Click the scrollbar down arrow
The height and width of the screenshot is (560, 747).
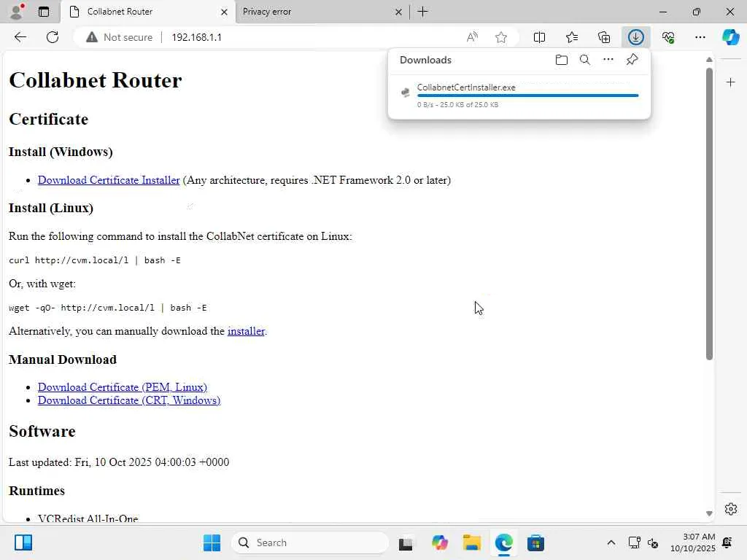(709, 513)
